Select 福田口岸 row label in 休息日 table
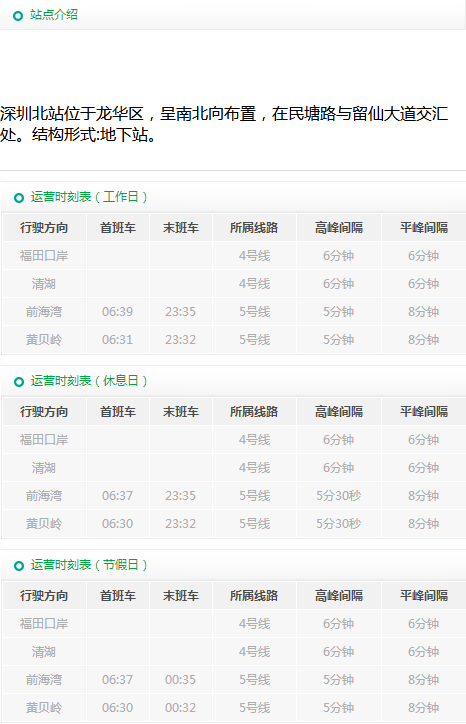 44,440
